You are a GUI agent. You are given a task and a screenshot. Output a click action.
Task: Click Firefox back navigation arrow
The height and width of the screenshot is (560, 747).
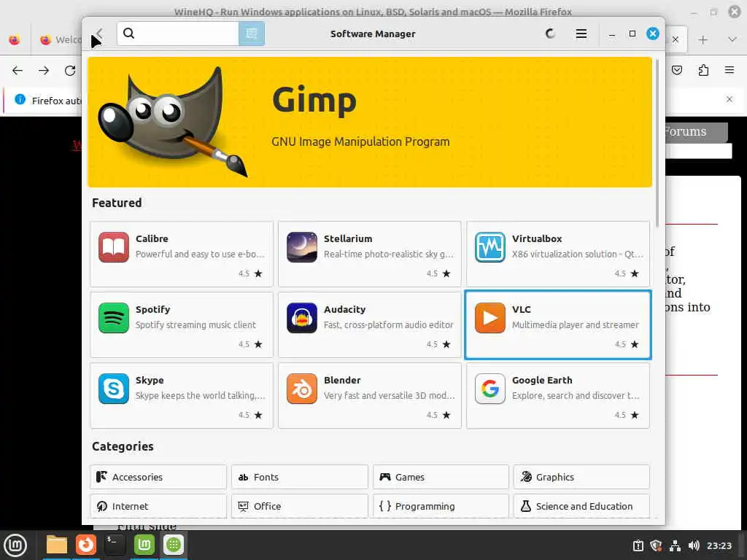(x=18, y=71)
